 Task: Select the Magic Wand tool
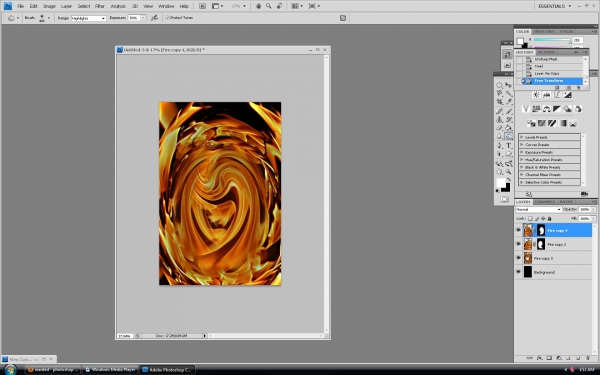coord(509,93)
